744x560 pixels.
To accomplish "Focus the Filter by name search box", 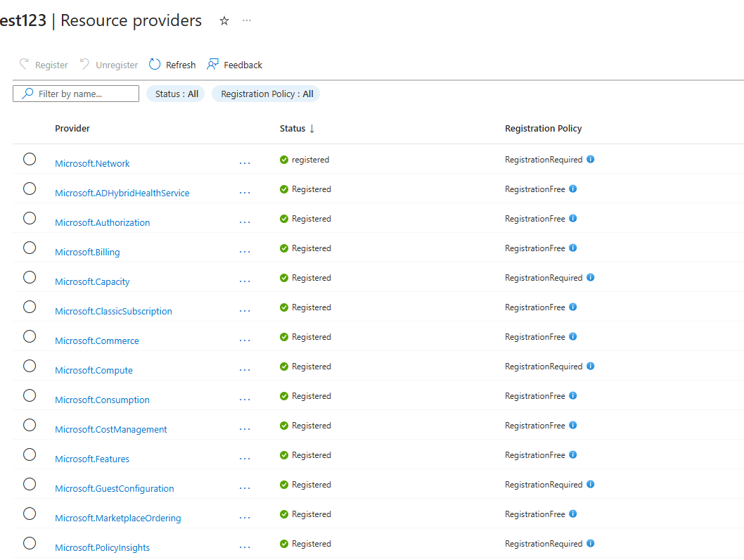I will point(76,94).
